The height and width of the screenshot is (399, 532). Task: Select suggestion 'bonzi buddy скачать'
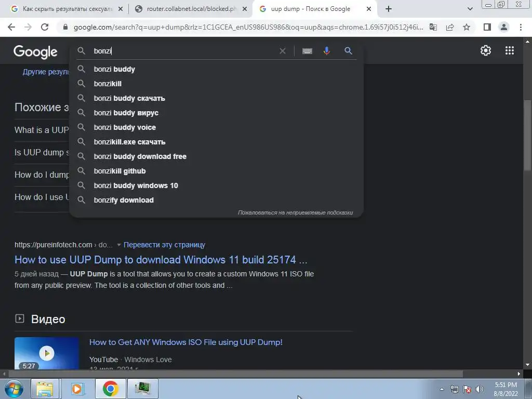217,98
